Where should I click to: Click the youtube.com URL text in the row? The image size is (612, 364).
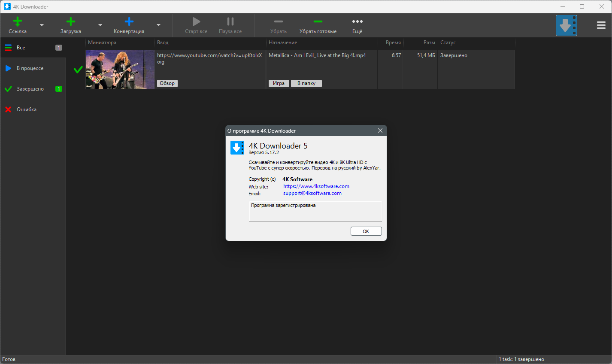point(209,58)
